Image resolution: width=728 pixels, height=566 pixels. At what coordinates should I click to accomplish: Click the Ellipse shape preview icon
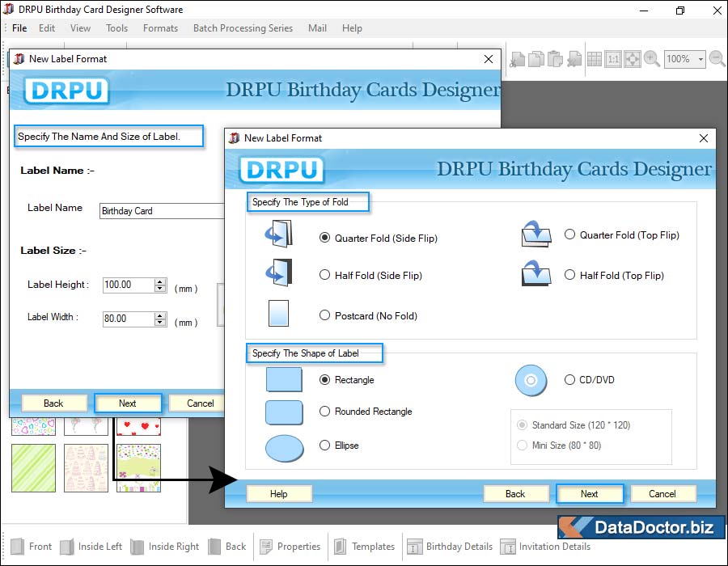[x=285, y=448]
